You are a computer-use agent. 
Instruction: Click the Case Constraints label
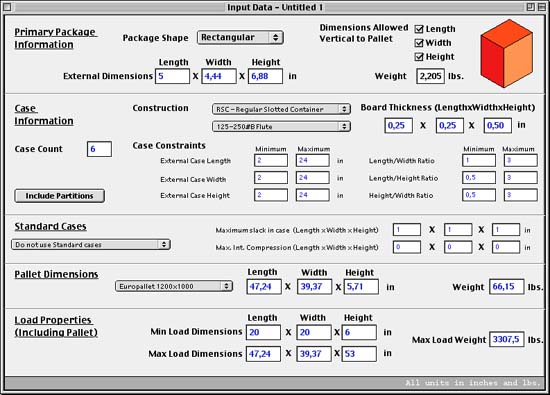[169, 146]
